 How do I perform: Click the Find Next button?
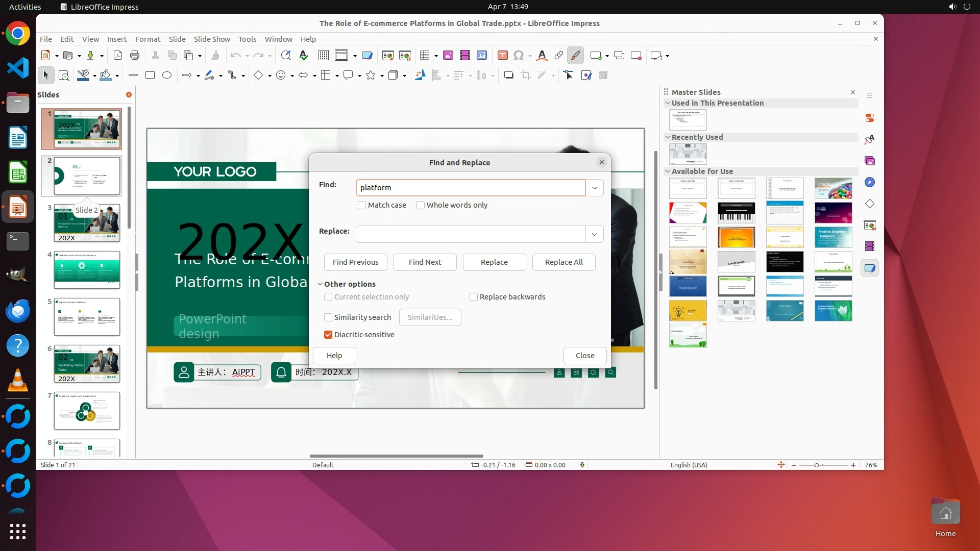(x=425, y=262)
